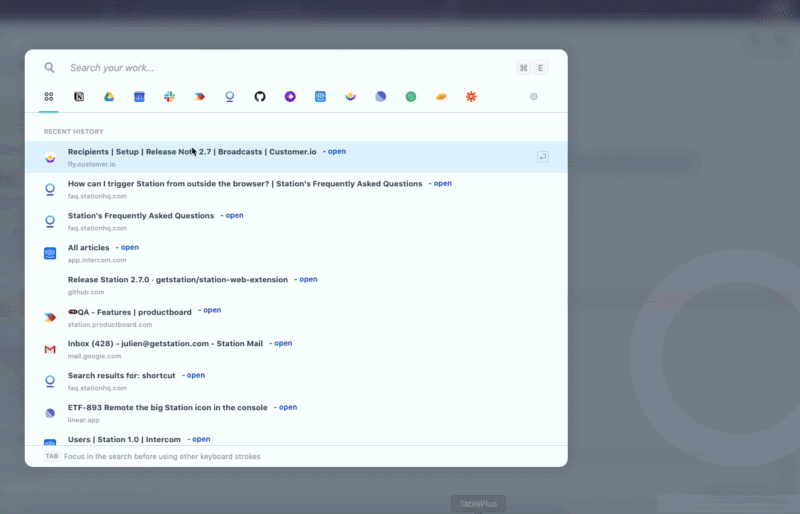Image resolution: width=800 pixels, height=514 pixels.
Task: Click Customer.io icon beside Recipients row
Action: [x=50, y=158]
